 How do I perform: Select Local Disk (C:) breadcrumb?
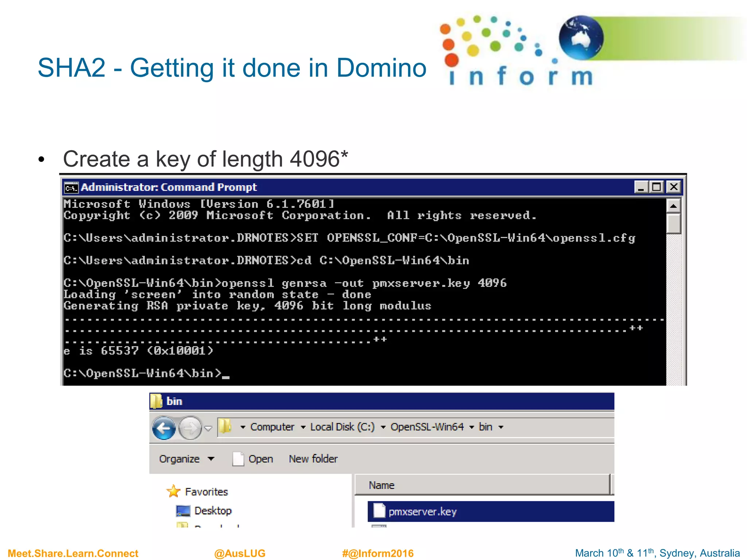click(x=342, y=427)
